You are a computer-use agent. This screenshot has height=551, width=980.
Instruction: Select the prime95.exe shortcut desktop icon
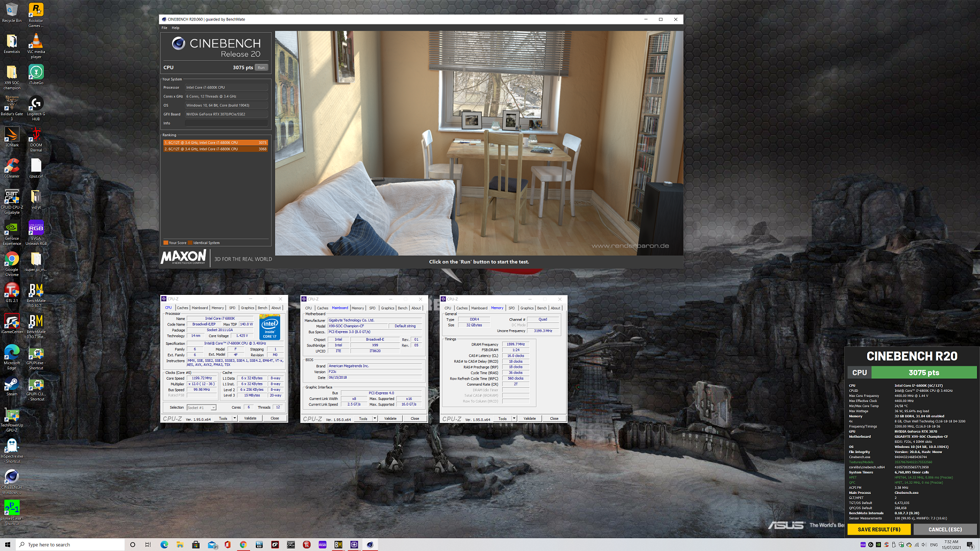[12, 513]
